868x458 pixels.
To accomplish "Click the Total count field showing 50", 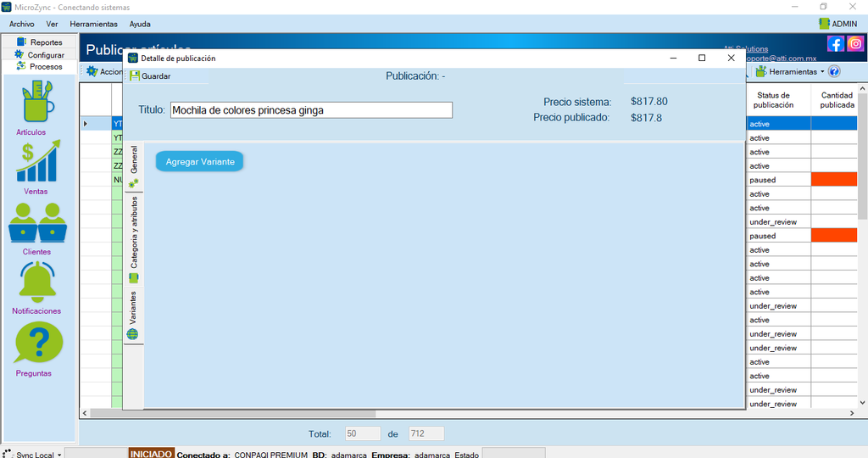I will point(363,433).
